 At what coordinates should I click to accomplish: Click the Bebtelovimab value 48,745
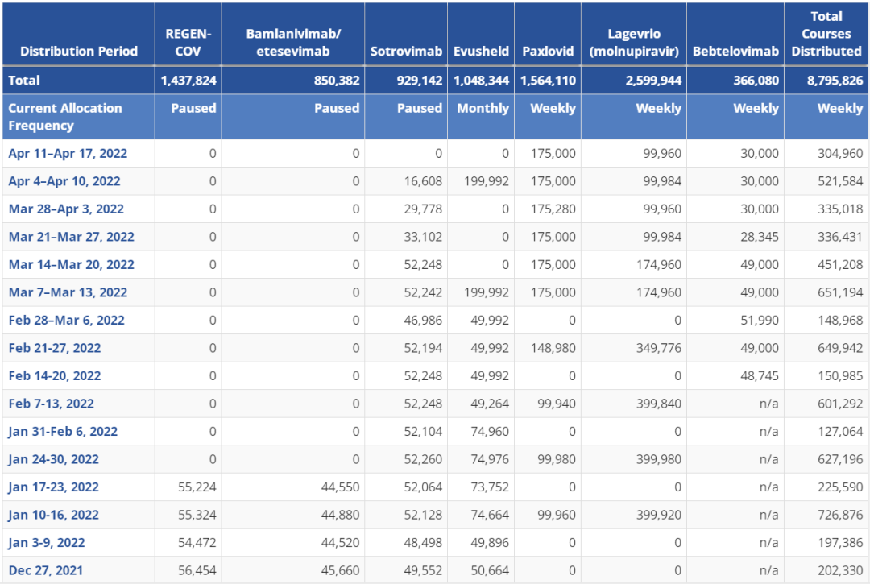pyautogui.click(x=760, y=375)
